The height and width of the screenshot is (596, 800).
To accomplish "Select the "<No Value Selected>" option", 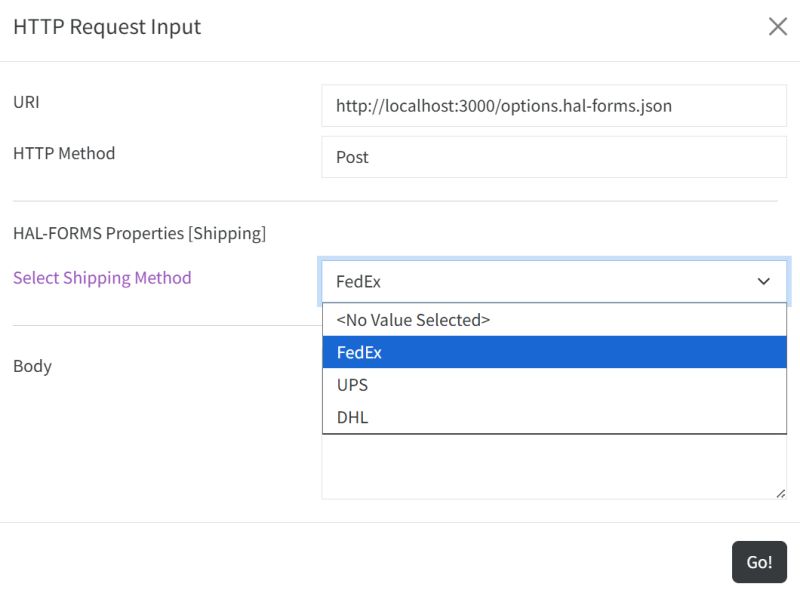I will point(554,320).
